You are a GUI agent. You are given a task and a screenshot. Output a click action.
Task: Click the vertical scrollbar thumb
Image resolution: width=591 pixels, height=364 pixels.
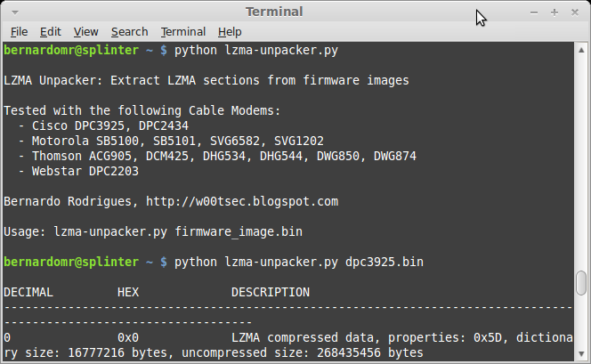click(x=582, y=282)
